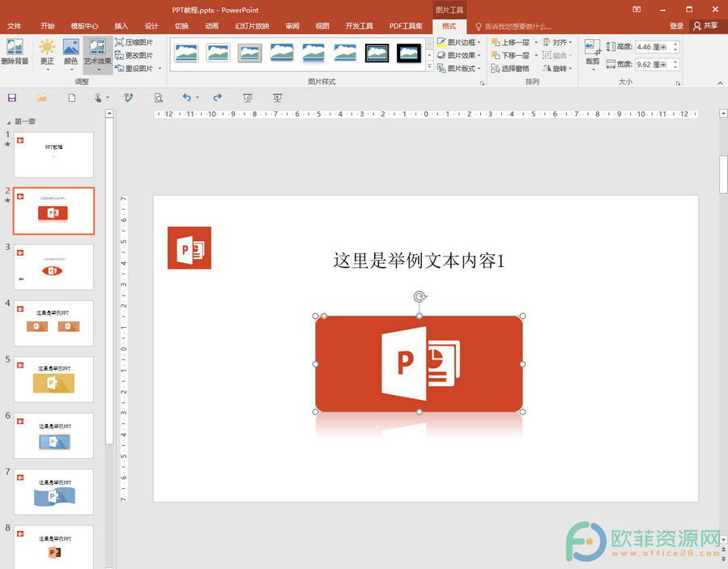Image resolution: width=728 pixels, height=569 pixels.
Task: Click the Remove Background (删除背景) icon
Action: click(x=15, y=52)
